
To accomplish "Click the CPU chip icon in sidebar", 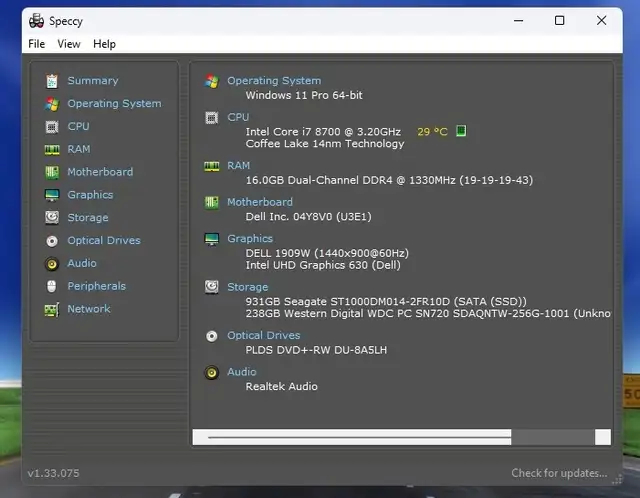I will [x=52, y=127].
